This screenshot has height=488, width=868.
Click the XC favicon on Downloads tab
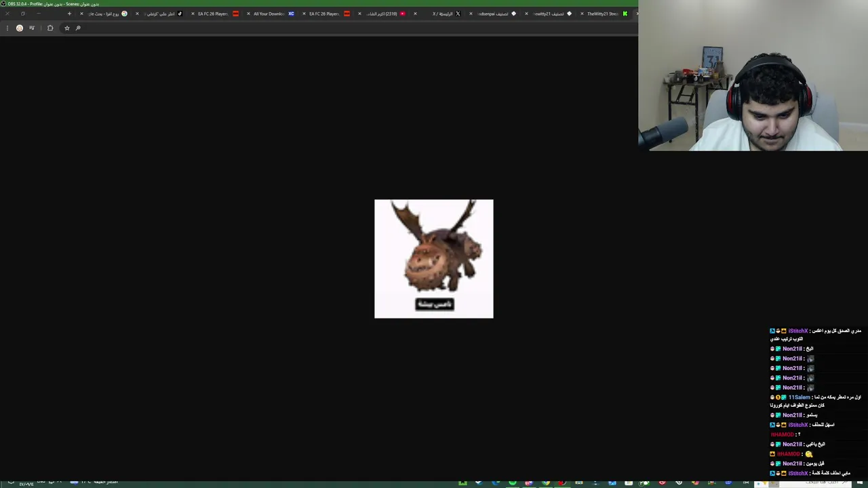291,14
